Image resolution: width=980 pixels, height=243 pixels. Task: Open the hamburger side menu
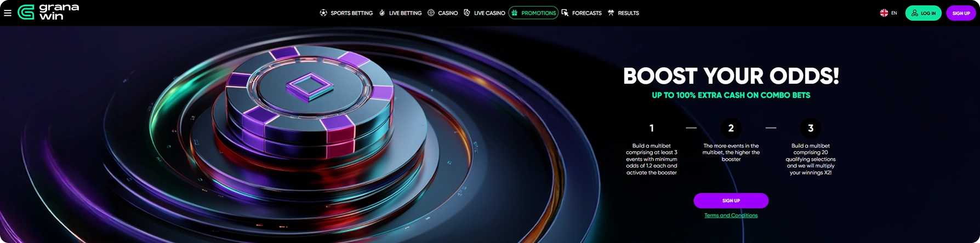[8, 13]
